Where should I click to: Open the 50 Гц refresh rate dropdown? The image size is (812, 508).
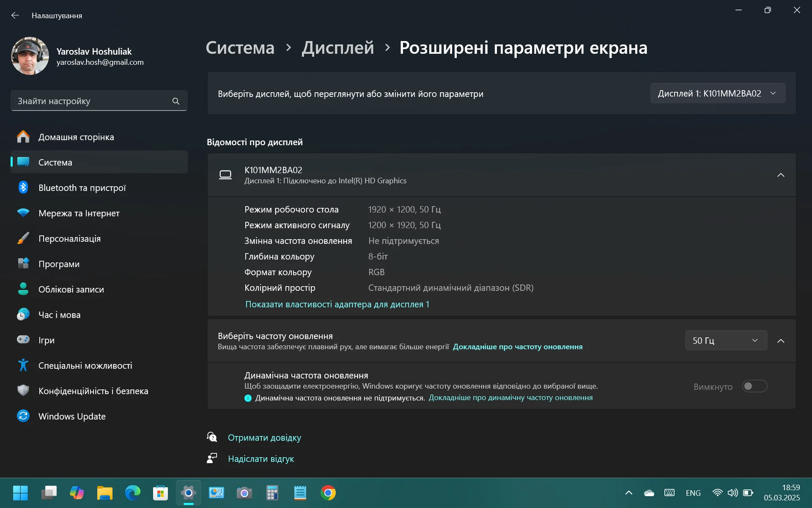tap(725, 340)
